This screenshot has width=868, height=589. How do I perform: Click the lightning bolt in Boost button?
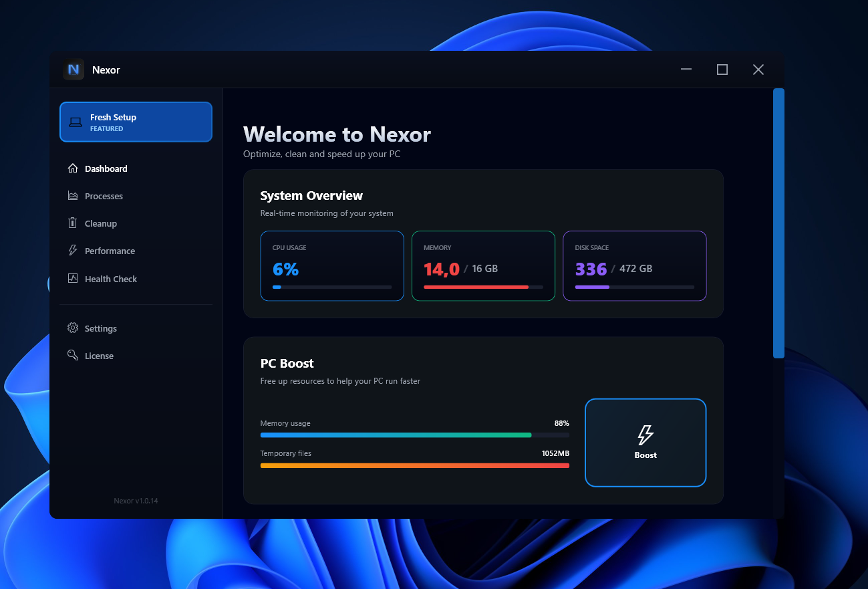coord(645,435)
